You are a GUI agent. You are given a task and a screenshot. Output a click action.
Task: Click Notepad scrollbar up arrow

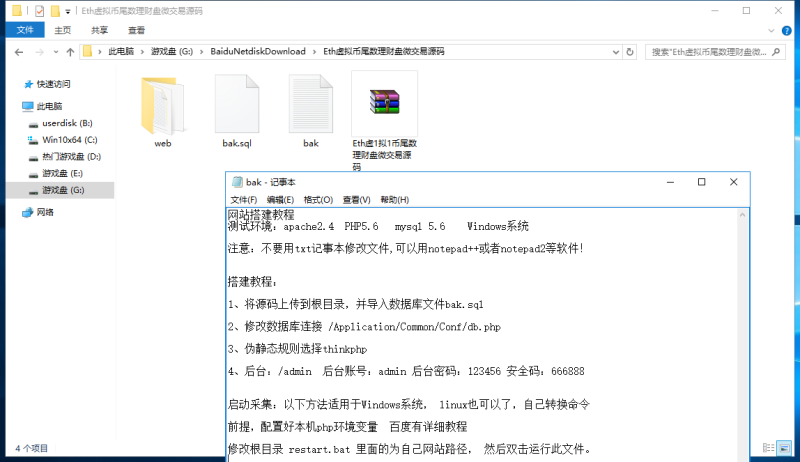[x=742, y=215]
